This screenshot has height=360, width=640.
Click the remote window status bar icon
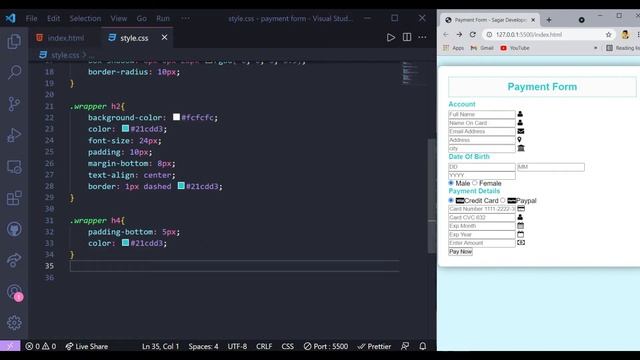pyautogui.click(x=10, y=346)
